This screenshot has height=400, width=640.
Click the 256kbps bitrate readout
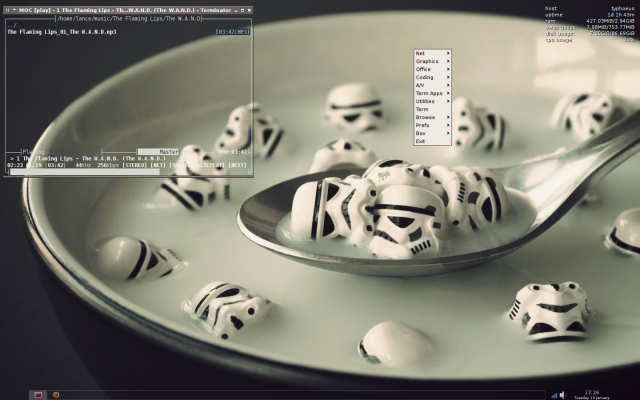click(x=108, y=165)
